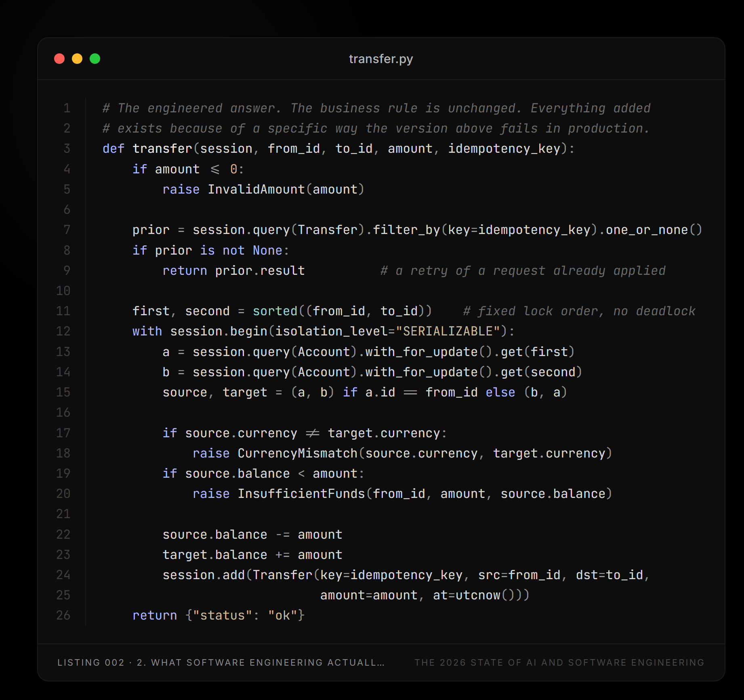This screenshot has height=700, width=744.
Task: Click the 'def' keyword on line 3
Action: pos(113,149)
